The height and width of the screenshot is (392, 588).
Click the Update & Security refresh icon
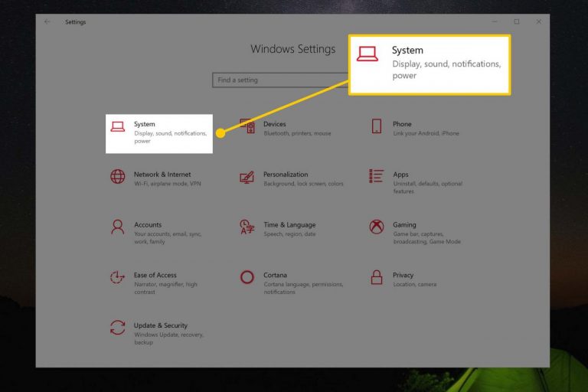[x=118, y=328]
